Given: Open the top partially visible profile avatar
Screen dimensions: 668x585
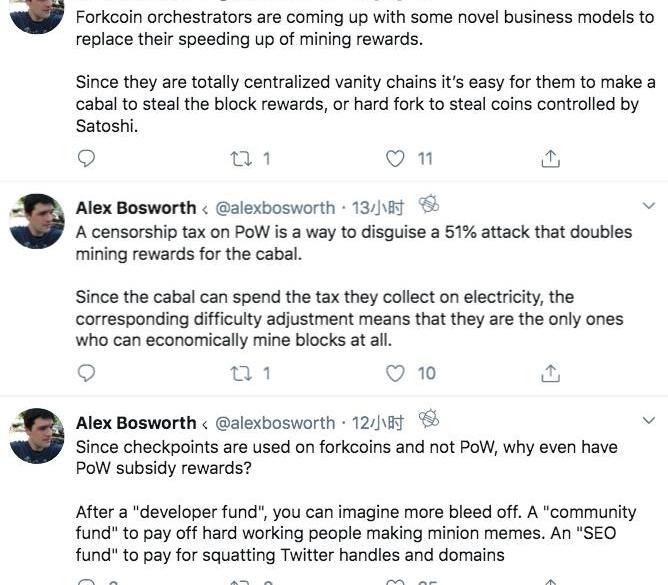Looking at the screenshot, I should (x=37, y=14).
